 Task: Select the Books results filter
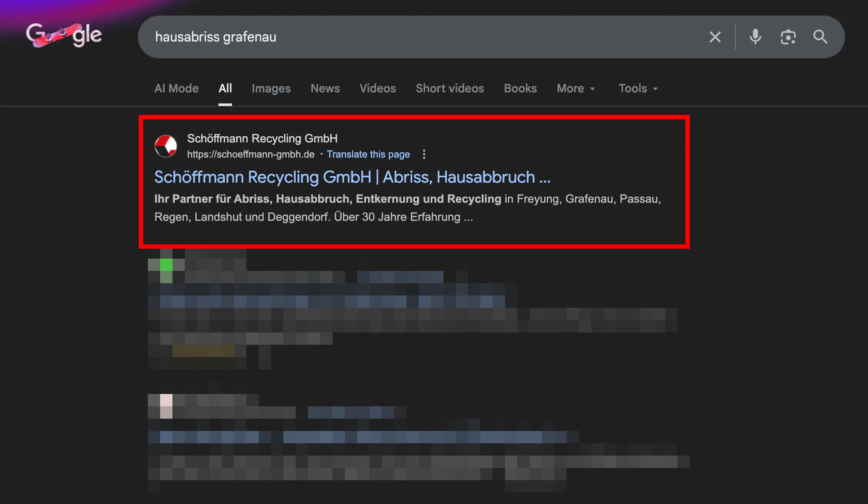pyautogui.click(x=520, y=88)
